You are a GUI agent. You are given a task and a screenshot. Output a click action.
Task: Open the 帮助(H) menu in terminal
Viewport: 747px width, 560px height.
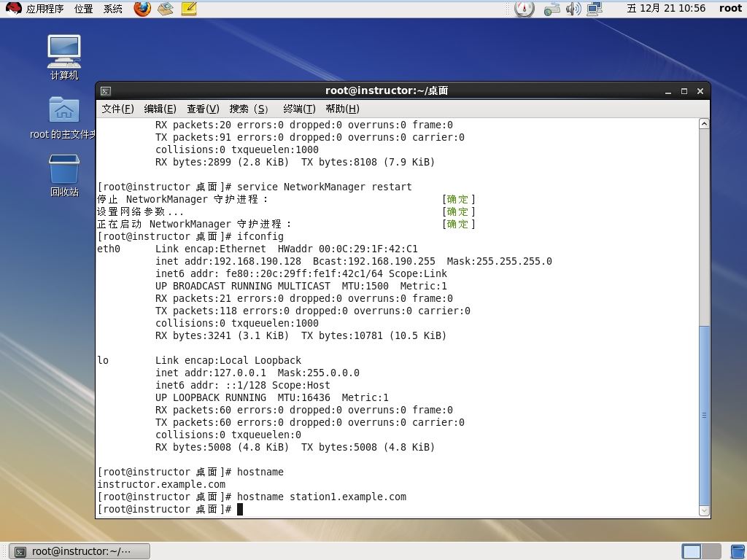tap(343, 109)
